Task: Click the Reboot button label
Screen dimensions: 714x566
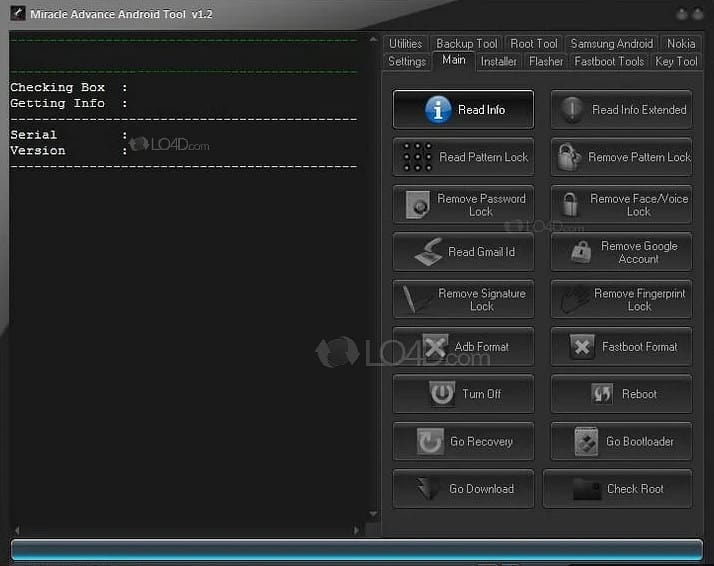Action: click(639, 394)
